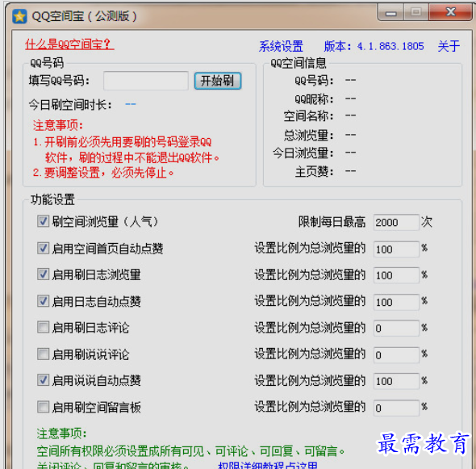Edit percentage field for 刷日志评论
The height and width of the screenshot is (469, 476).
point(396,329)
